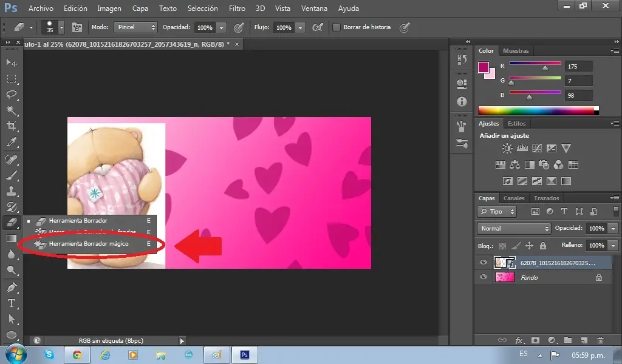622x364 pixels.
Task: Select the Blur tool
Action: 12,254
